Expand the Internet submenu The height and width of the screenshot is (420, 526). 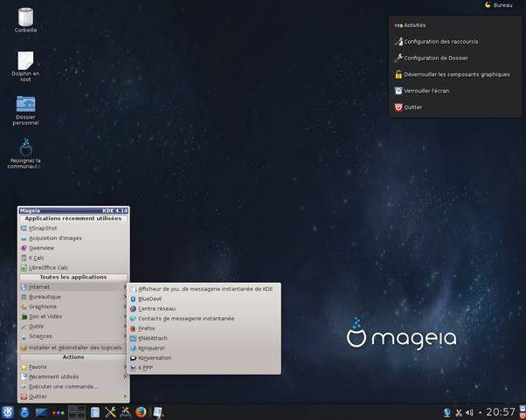point(73,287)
